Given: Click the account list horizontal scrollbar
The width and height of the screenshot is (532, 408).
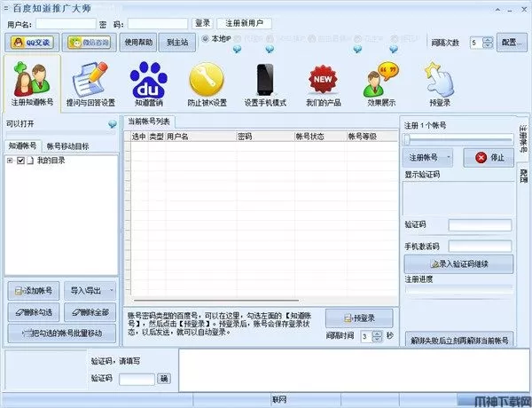Looking at the screenshot, I should [216, 301].
